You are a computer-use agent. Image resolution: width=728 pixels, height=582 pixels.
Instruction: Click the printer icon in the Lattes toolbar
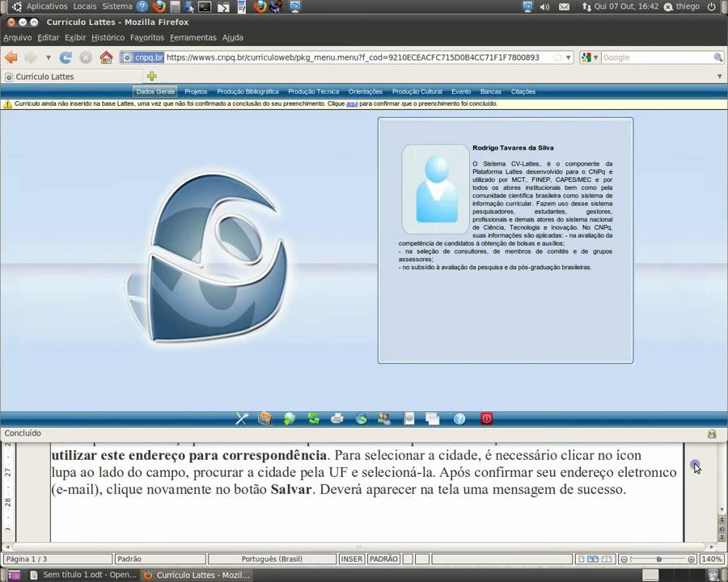pyautogui.click(x=337, y=419)
